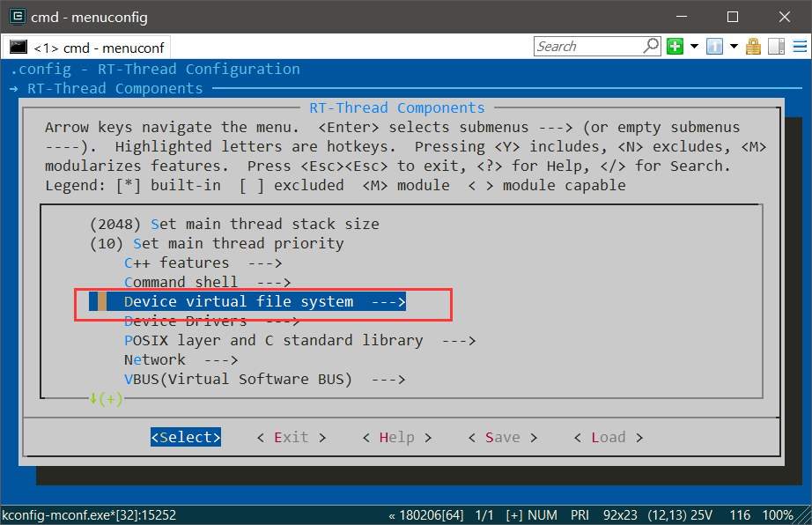Viewport: 812px width, 525px height.
Task: Click the magnifier icon in Search box
Action: [651, 46]
